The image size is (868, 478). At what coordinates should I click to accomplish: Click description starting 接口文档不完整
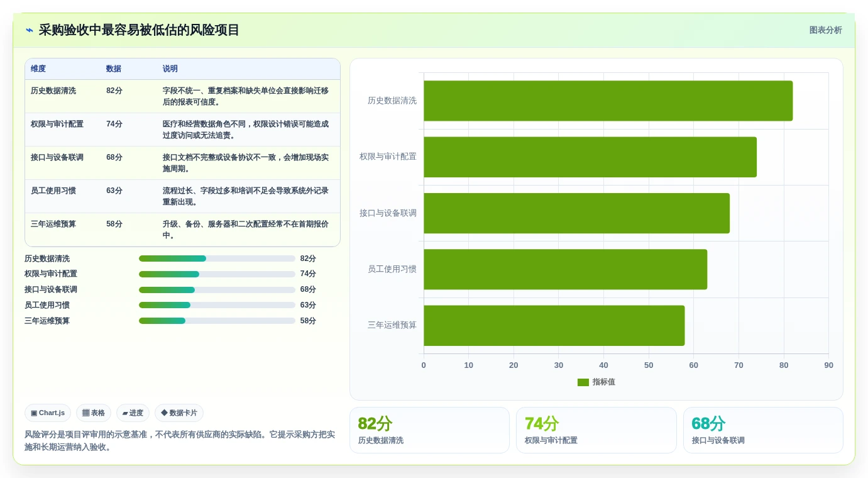pos(246,163)
